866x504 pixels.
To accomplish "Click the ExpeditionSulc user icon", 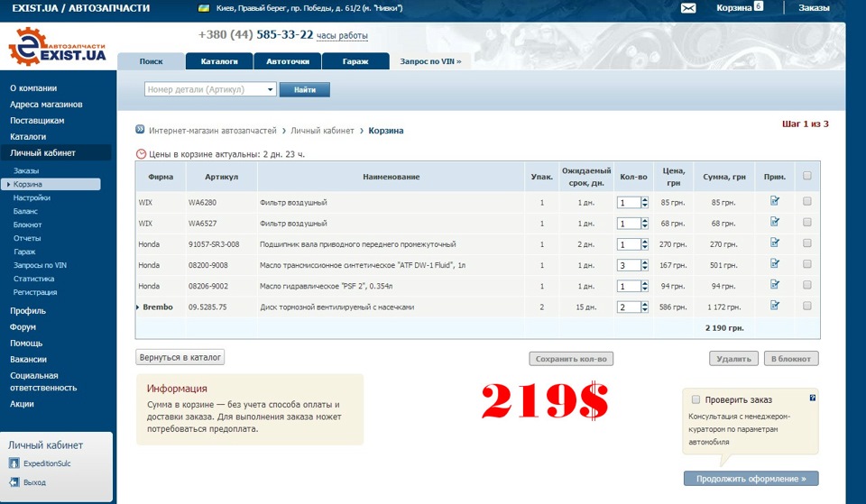I will (14, 463).
